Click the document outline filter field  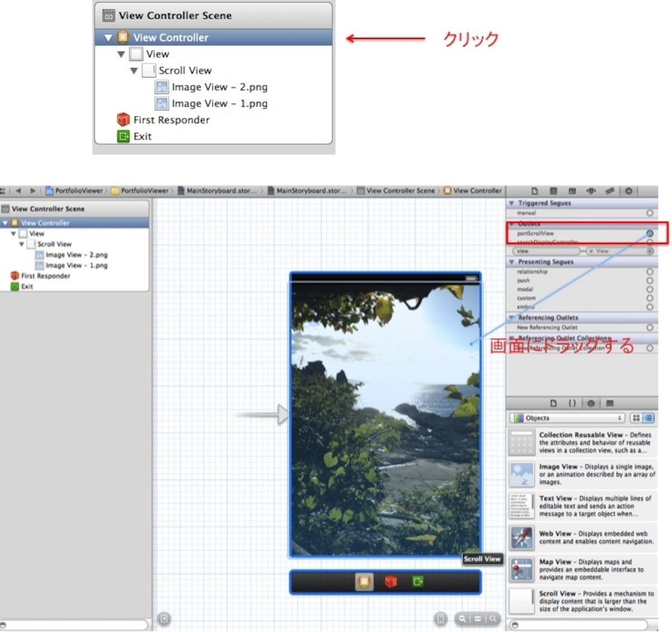coord(74,625)
